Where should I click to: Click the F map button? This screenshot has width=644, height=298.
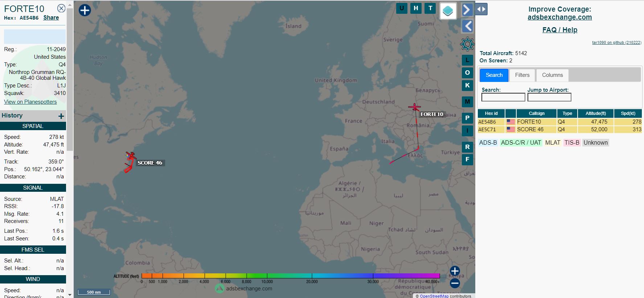tap(467, 160)
